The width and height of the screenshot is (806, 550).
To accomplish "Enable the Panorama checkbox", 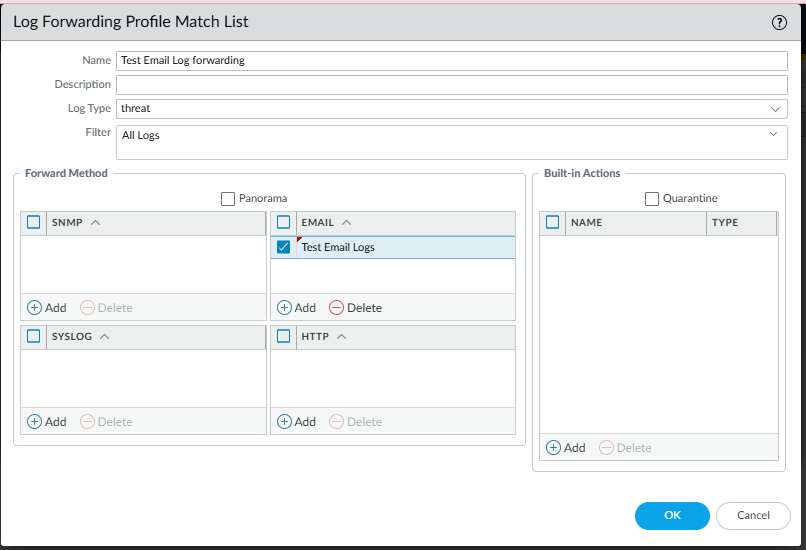I will pos(228,199).
